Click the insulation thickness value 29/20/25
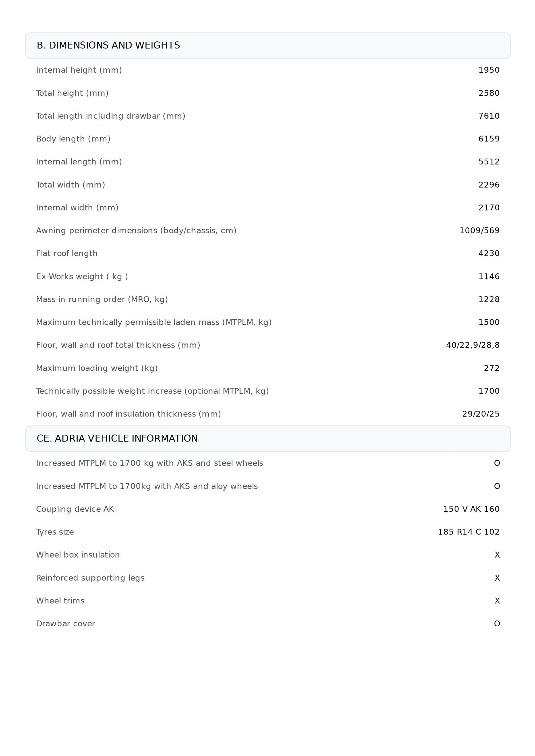535x756 pixels. [481, 414]
